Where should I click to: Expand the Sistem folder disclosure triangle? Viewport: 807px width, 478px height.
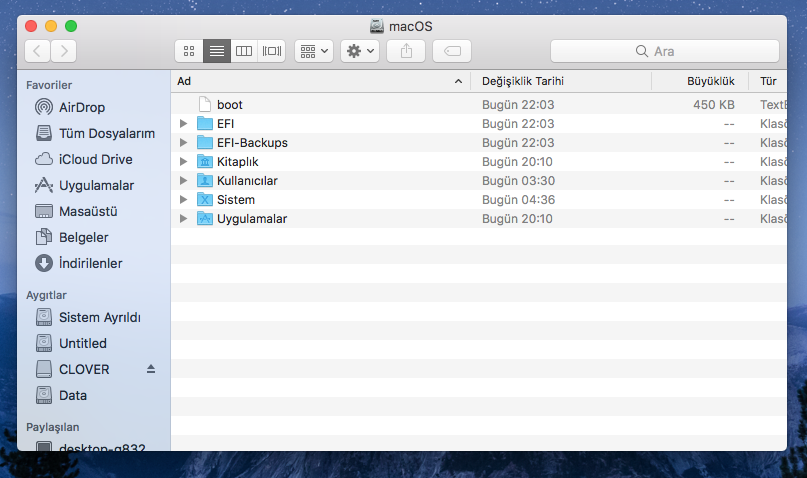click(x=182, y=200)
